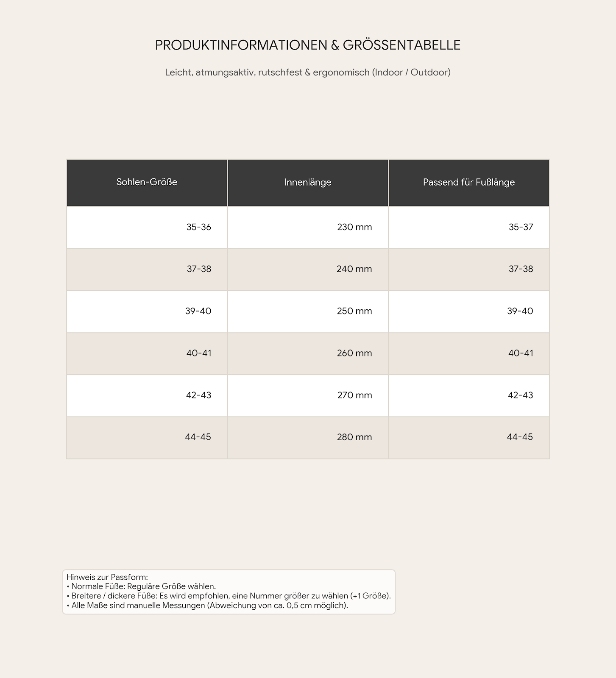Click the Hinweis zur Passform heading
Screen dimensions: 616x678
click(x=107, y=577)
